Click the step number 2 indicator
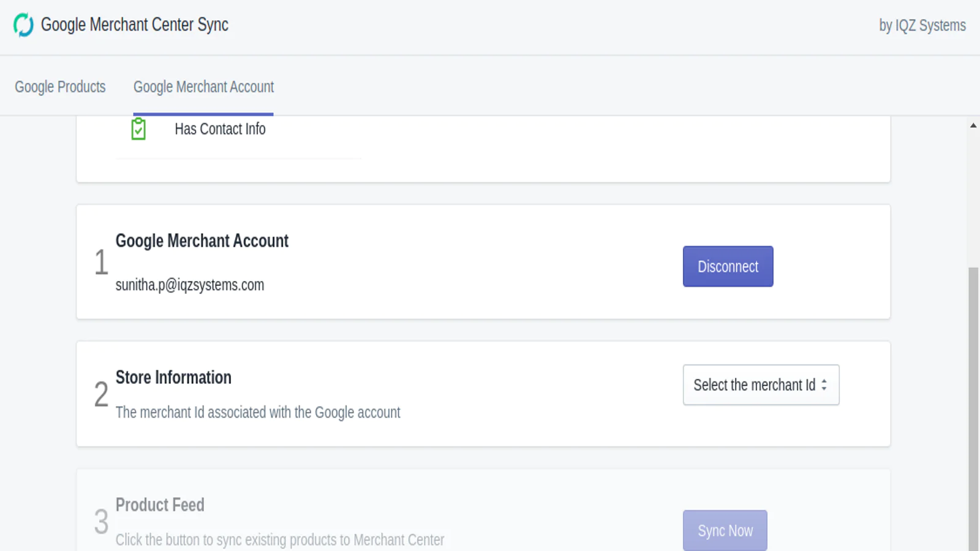The image size is (980, 551). [101, 394]
